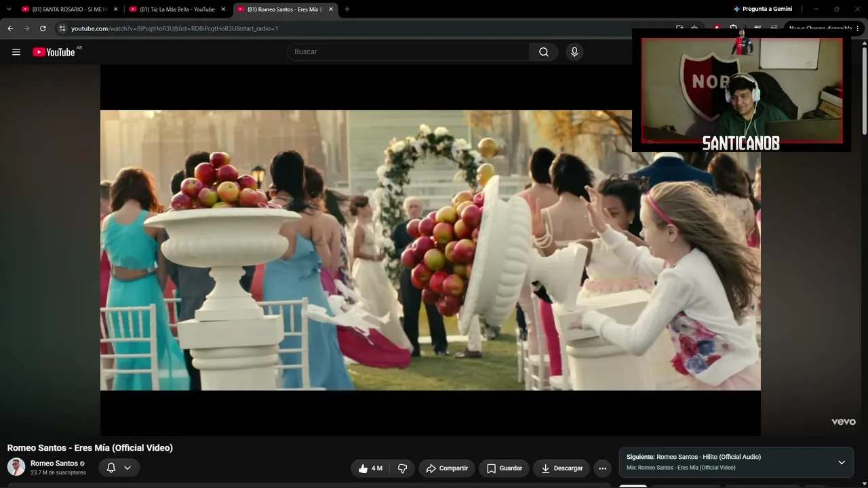
Task: Click the "Mix: Romeo Santos - Eres Mía (Official Video)" text
Action: click(681, 468)
